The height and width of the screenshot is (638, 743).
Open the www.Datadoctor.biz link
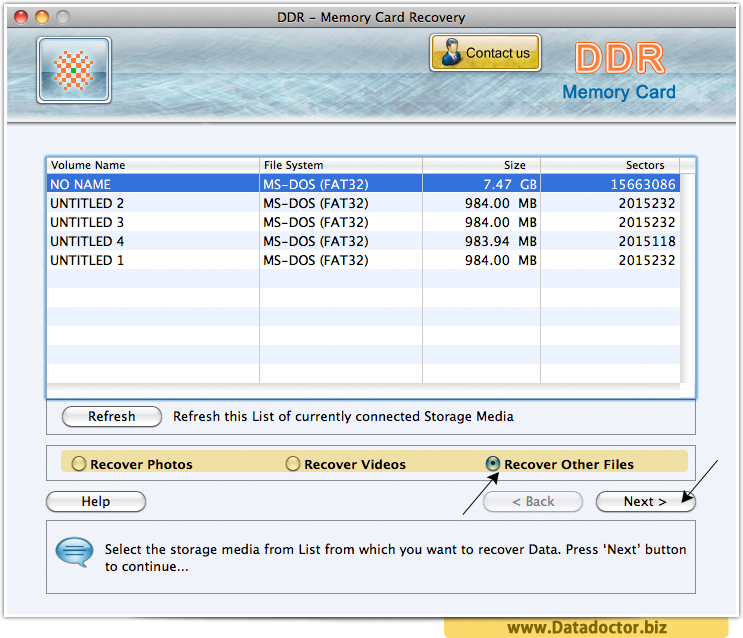point(587,628)
